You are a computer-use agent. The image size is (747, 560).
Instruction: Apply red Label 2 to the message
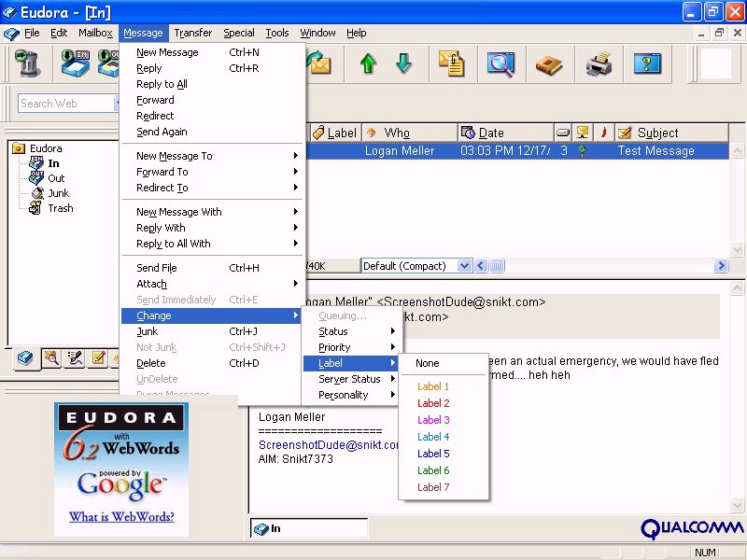point(444,403)
